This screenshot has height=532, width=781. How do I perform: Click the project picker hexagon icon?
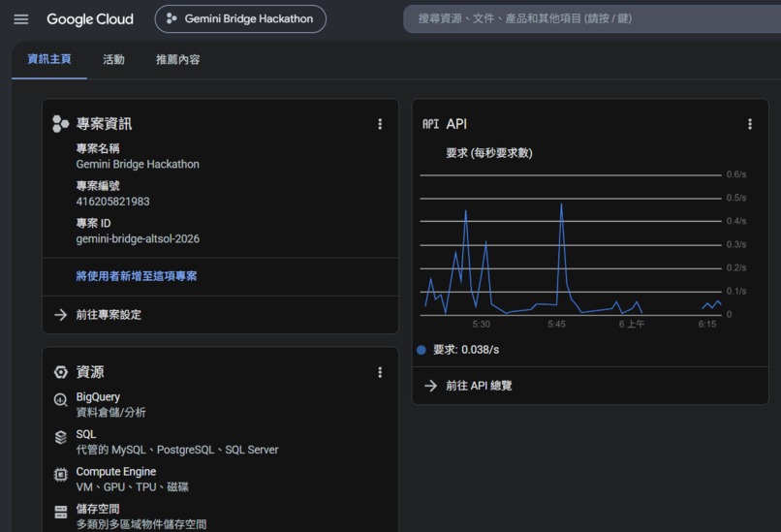point(172,19)
